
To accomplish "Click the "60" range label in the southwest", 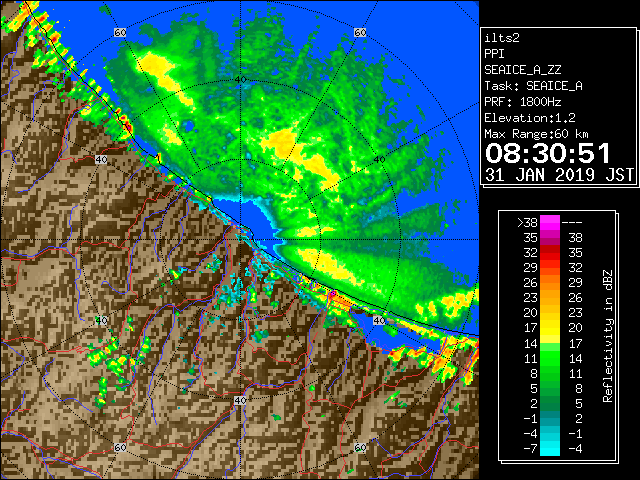I will [x=120, y=447].
